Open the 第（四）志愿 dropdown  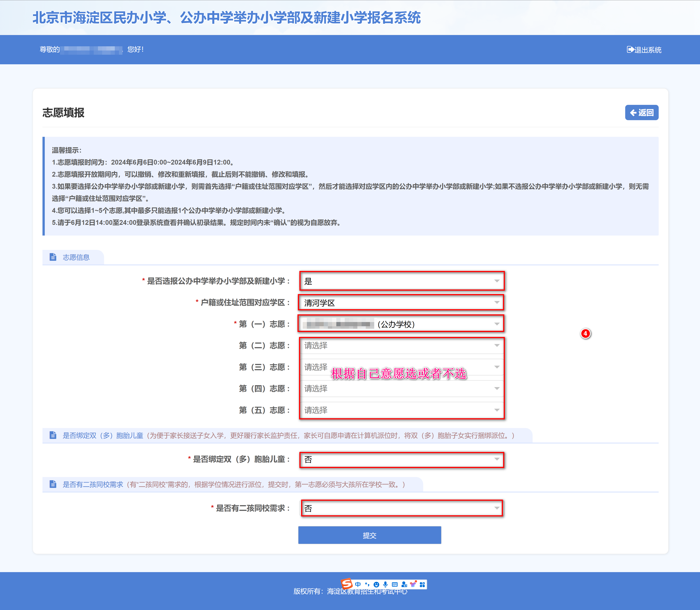click(x=402, y=388)
